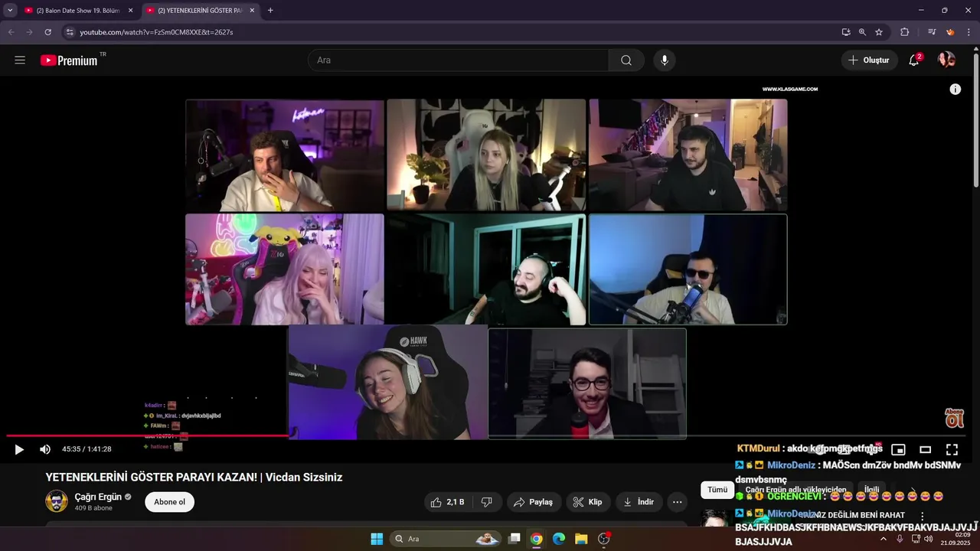Enable miniplayer mode

[x=899, y=449]
